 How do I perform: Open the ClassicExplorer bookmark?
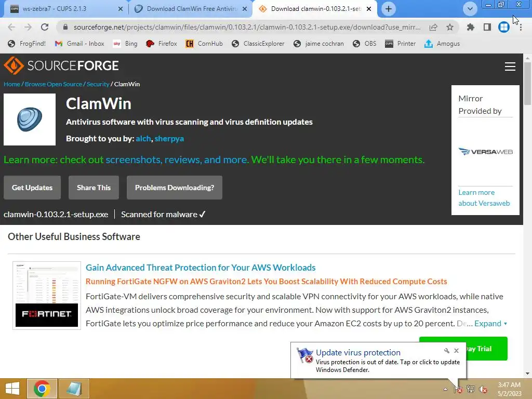click(258, 44)
